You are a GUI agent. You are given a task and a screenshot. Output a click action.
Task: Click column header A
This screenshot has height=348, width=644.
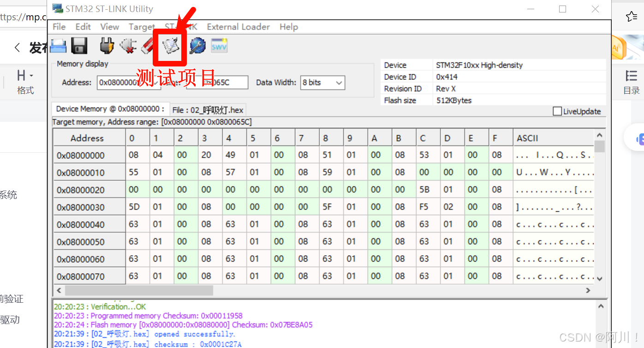click(379, 138)
